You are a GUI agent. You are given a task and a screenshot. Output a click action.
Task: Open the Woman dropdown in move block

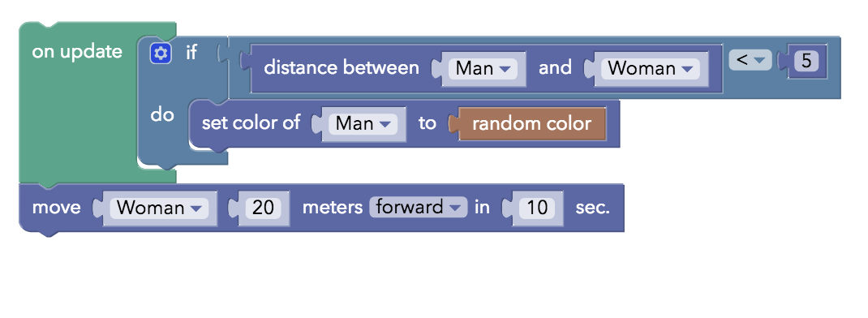point(159,208)
